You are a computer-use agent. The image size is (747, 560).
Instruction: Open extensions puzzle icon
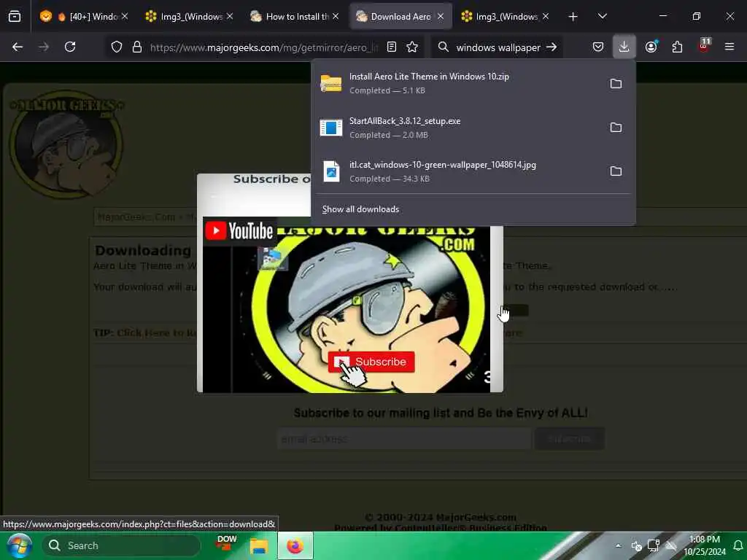pos(677,47)
